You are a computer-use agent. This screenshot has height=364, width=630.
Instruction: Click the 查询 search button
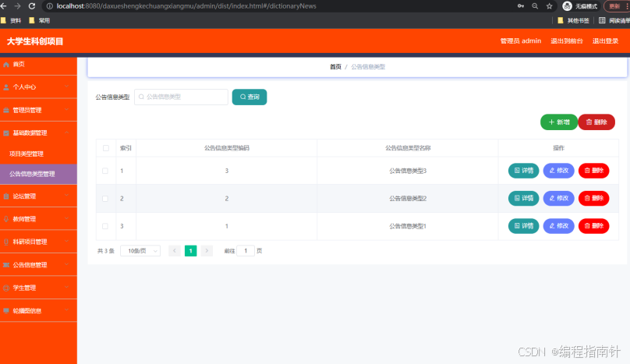pyautogui.click(x=250, y=97)
